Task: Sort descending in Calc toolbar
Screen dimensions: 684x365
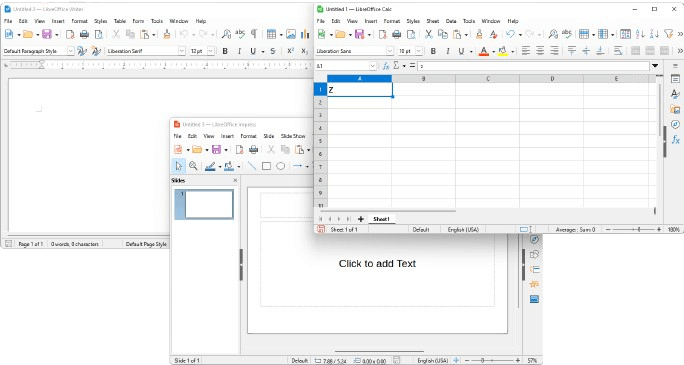Action: pyautogui.click(x=654, y=34)
